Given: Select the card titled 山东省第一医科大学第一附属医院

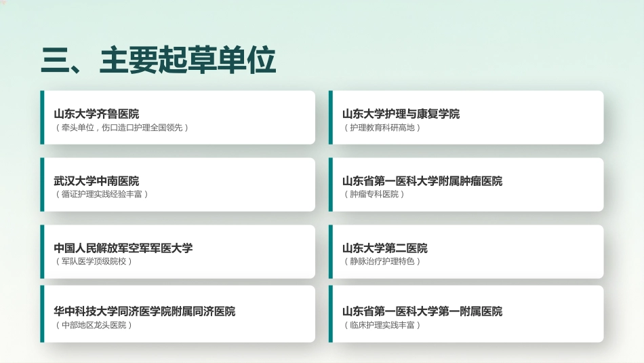Looking at the screenshot, I should point(466,314).
